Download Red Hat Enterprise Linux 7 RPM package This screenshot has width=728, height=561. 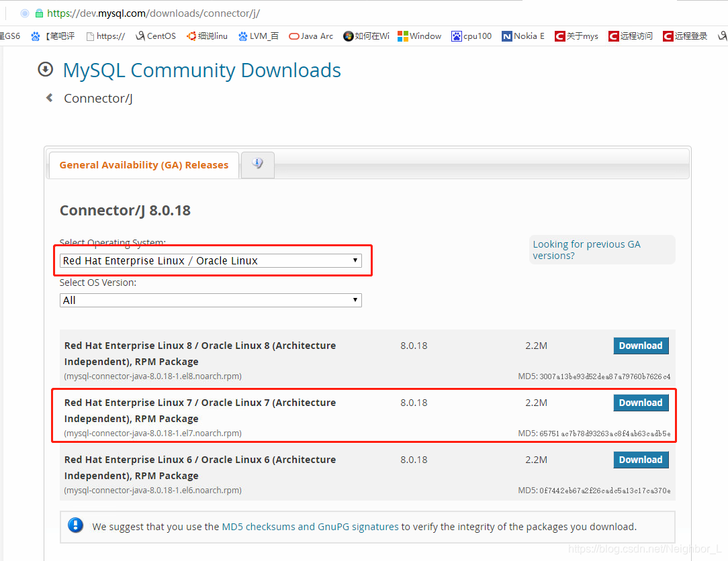click(641, 403)
